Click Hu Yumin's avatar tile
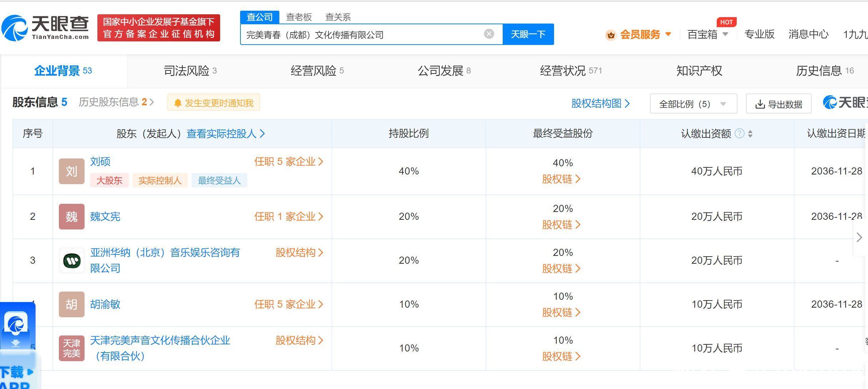The width and height of the screenshot is (868, 389). [72, 304]
